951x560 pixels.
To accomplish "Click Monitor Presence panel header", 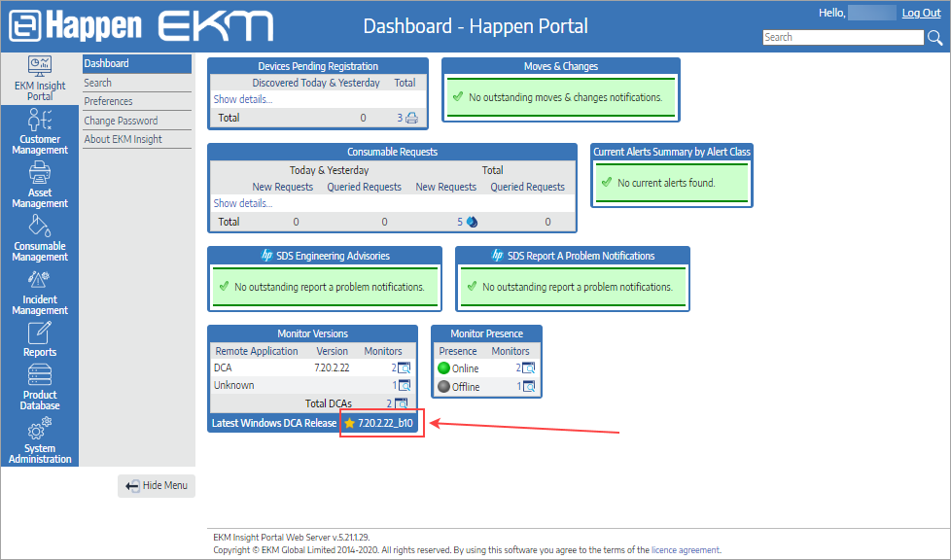I will tap(486, 333).
